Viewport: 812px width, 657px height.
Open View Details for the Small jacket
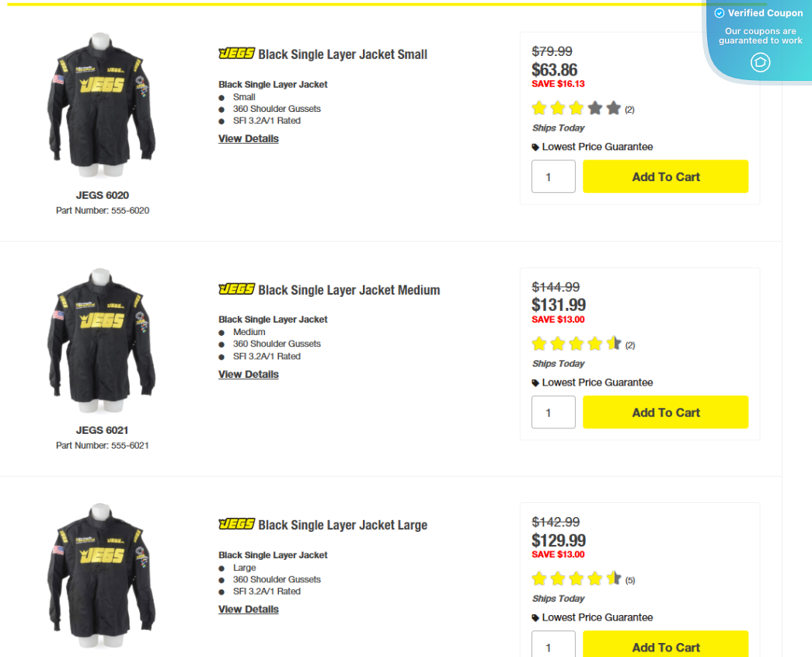248,138
